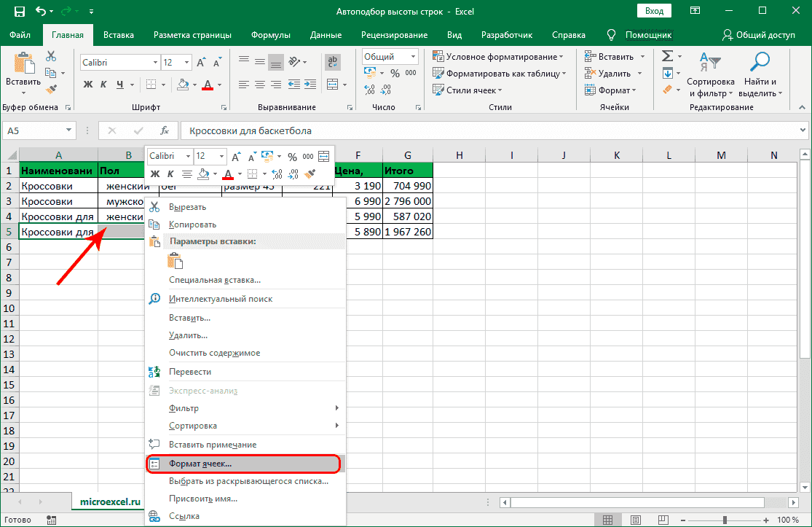Click the red font color button in the ribbon
The height and width of the screenshot is (527, 812).
click(x=207, y=85)
